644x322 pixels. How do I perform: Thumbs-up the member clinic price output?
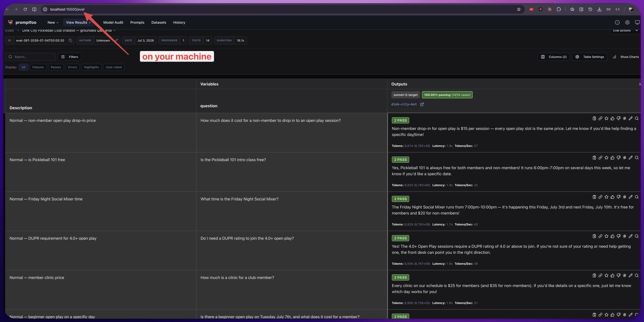[612, 275]
